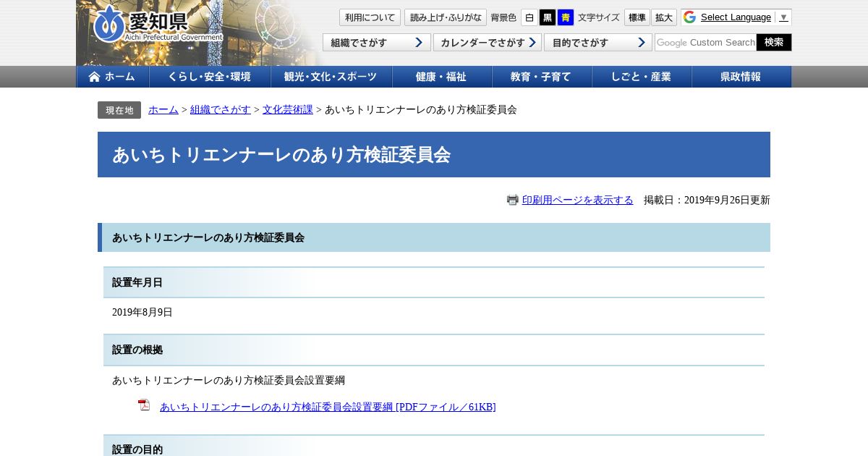
Task: Click the 現在地 label
Action: click(119, 110)
